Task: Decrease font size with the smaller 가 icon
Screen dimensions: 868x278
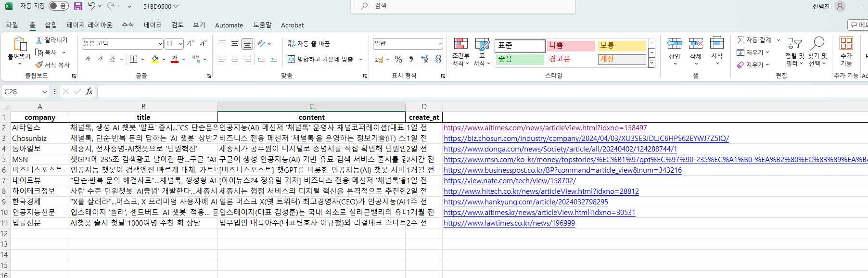Action: (203, 43)
